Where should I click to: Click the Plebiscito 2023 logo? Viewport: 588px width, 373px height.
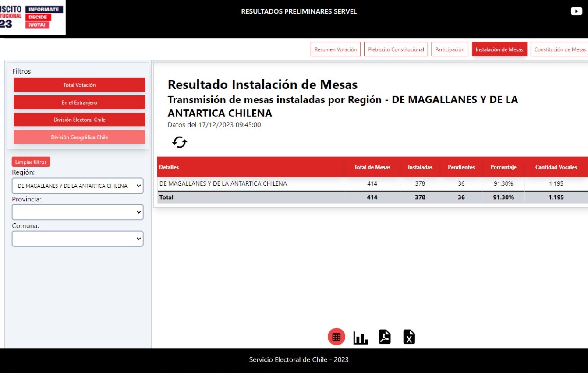pos(32,18)
